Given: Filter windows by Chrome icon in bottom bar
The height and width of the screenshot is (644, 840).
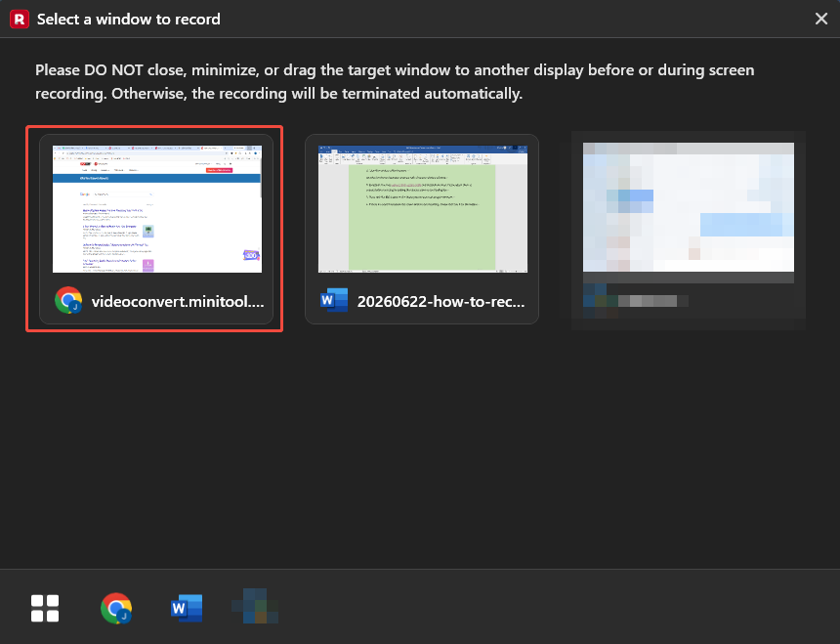Looking at the screenshot, I should tap(116, 608).
